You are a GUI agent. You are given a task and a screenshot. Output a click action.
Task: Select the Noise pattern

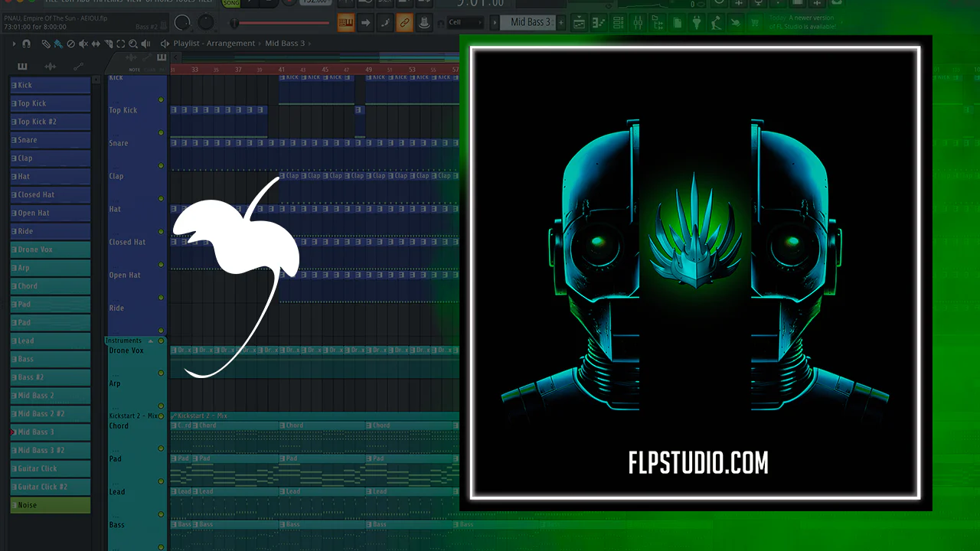tap(51, 505)
